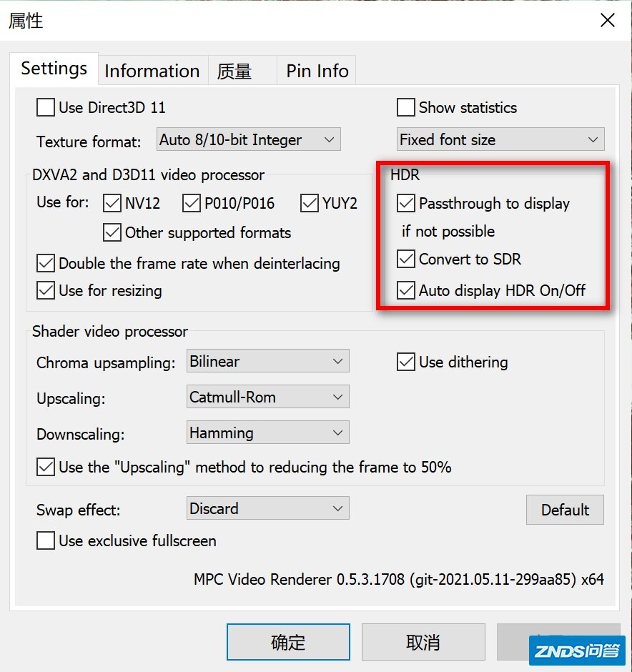
Task: Toggle the P010/P016 checkbox
Action: (192, 203)
